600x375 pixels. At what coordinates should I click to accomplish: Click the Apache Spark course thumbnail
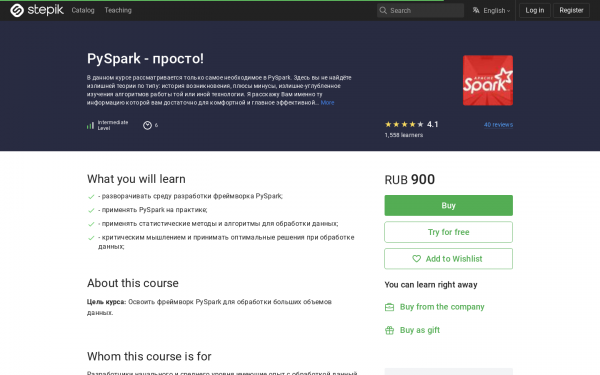pos(488,80)
